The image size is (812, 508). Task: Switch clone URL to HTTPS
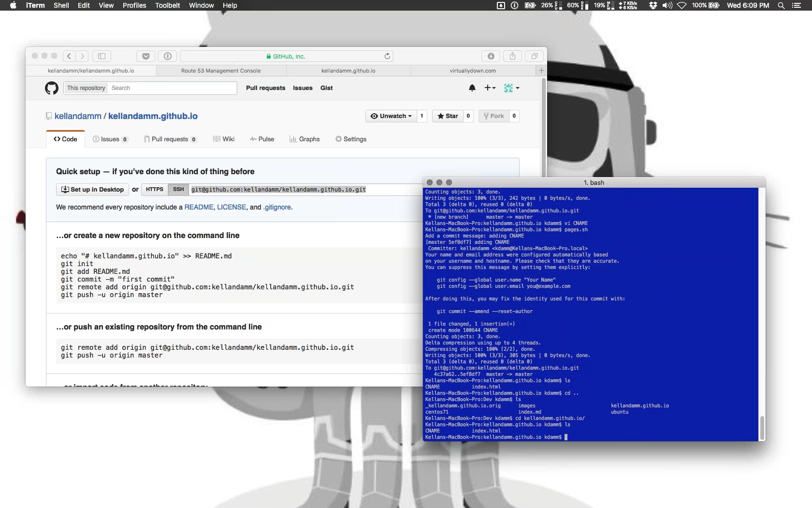point(154,189)
